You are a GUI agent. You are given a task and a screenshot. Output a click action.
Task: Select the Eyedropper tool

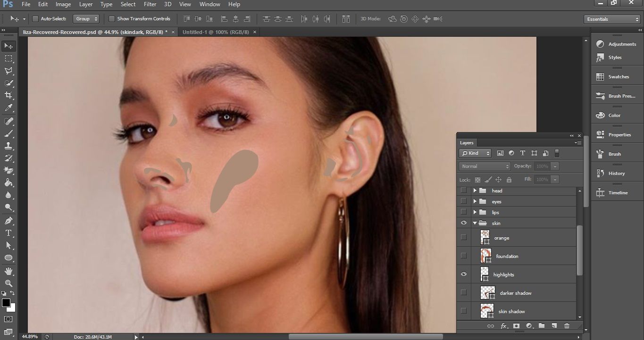pos(8,108)
